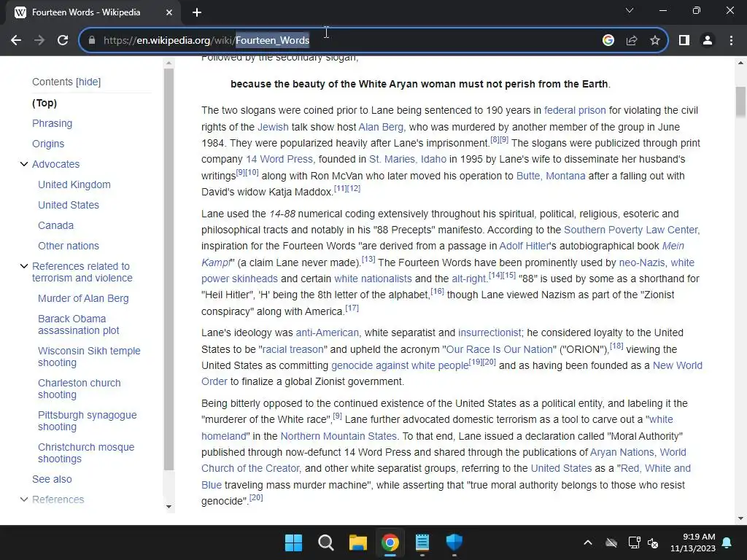Click the muted volume tray icon
Screen dimensions: 747x560
tap(653, 542)
